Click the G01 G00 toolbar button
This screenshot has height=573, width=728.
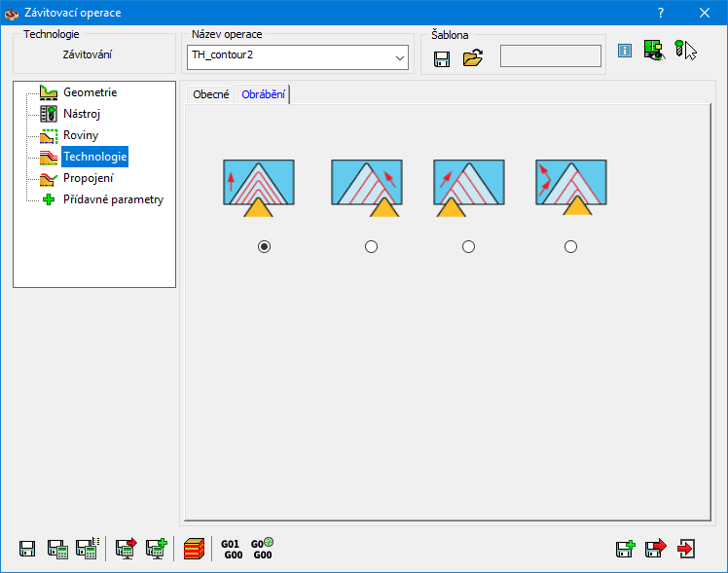coord(231,550)
